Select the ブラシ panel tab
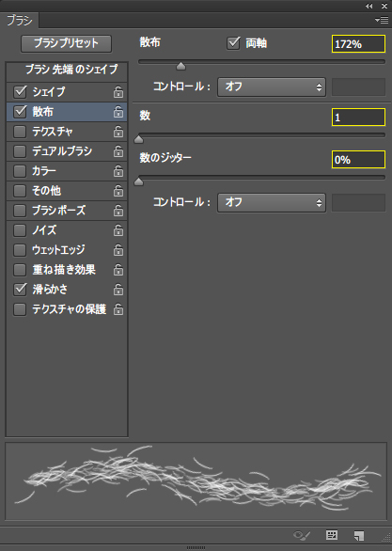 coord(20,21)
